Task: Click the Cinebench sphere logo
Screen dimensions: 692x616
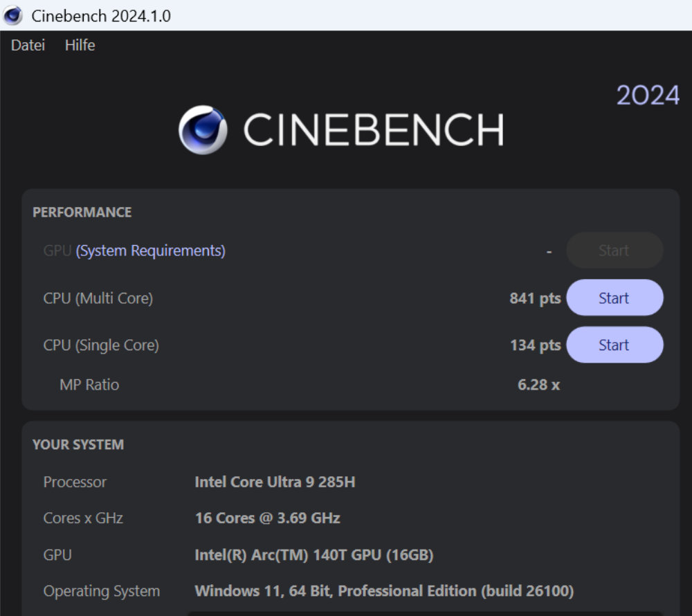Action: [203, 130]
